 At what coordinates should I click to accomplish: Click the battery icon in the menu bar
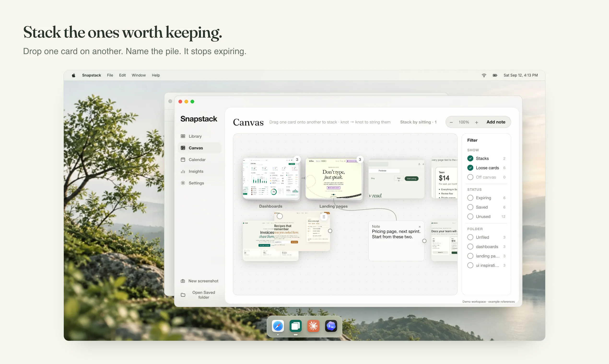coord(495,75)
